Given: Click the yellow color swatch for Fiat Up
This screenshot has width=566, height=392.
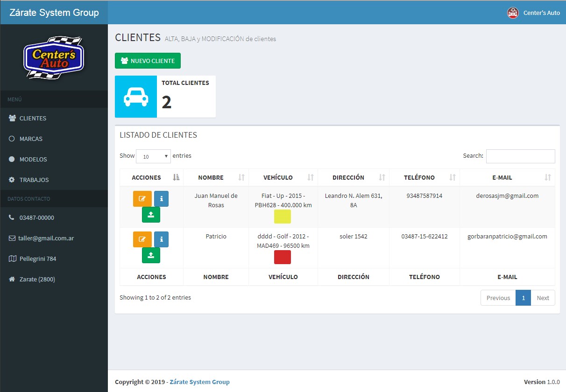Looking at the screenshot, I should (x=283, y=217).
